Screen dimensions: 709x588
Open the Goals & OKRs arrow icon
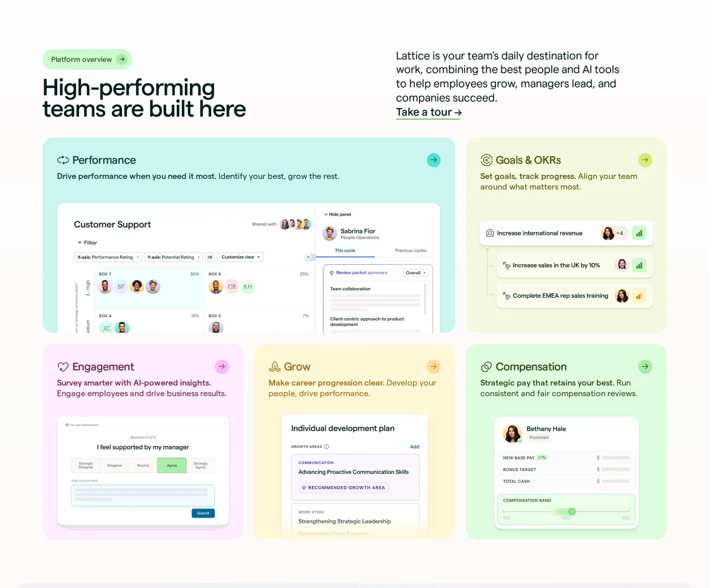[645, 160]
